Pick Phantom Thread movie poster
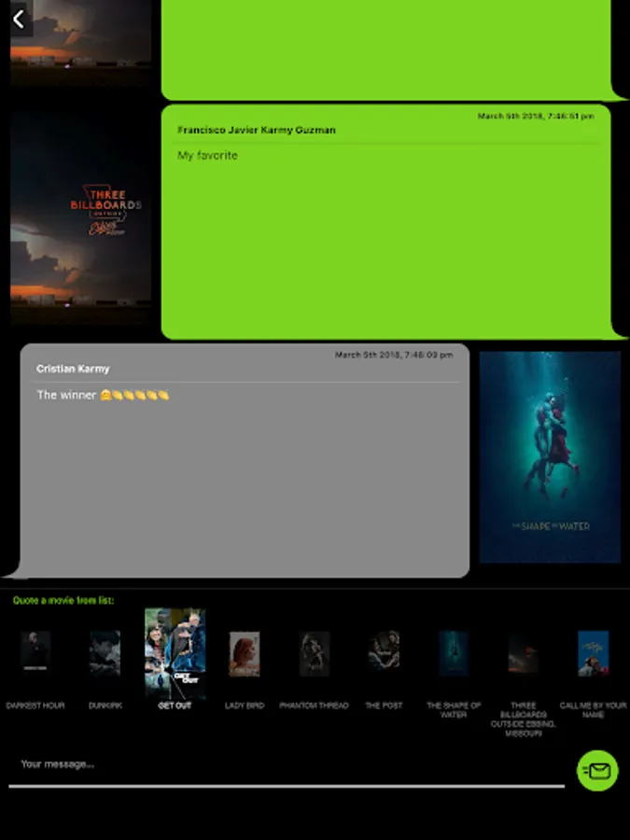 click(314, 653)
